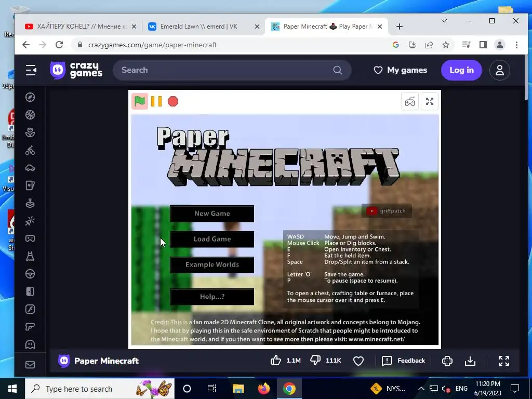
Task: Open the Flash games category in sidebar
Action: [30, 309]
